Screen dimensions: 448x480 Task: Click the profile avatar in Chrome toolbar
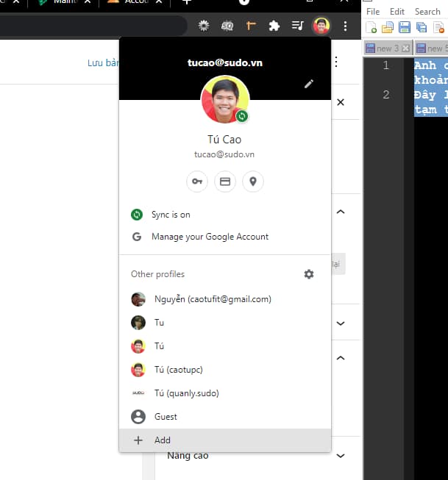pos(321,26)
